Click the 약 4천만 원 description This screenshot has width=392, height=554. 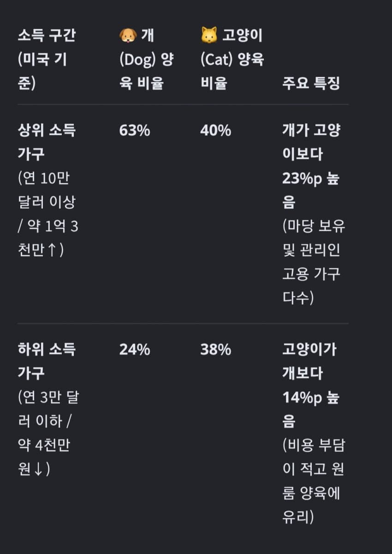coord(44,458)
